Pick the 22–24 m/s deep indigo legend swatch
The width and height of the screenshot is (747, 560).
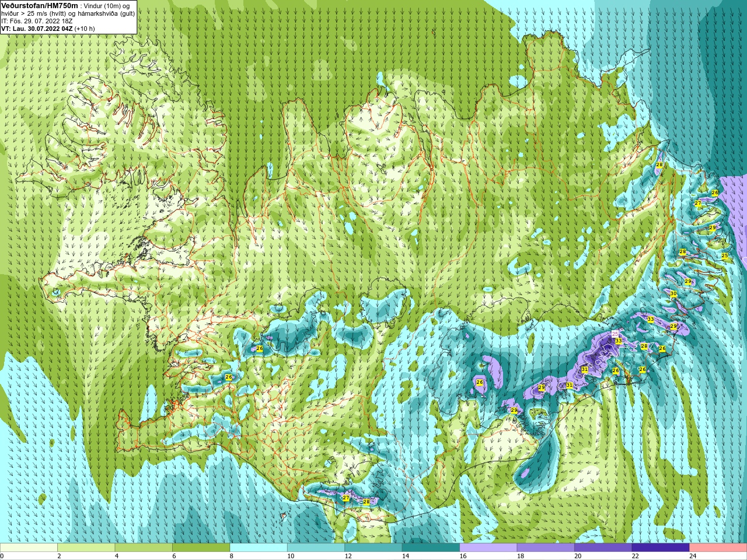(x=661, y=548)
